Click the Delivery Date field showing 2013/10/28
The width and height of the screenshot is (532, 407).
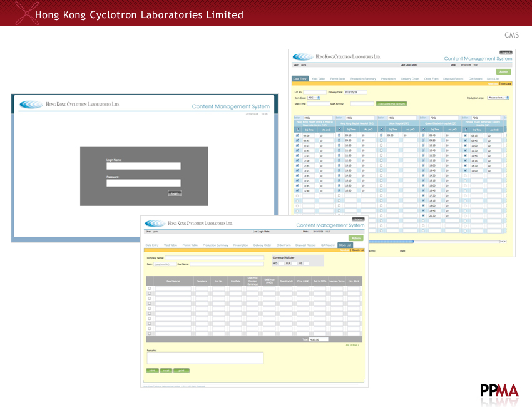tap(356, 92)
